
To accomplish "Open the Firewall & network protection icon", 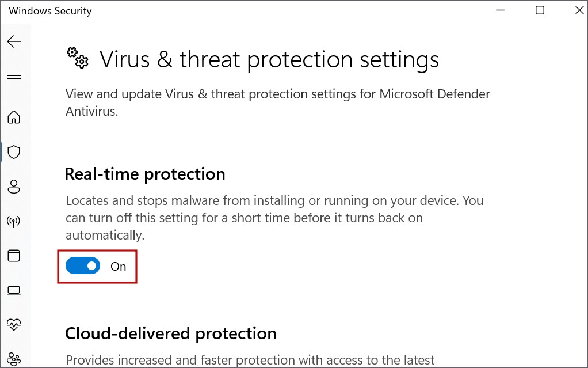I will (14, 221).
